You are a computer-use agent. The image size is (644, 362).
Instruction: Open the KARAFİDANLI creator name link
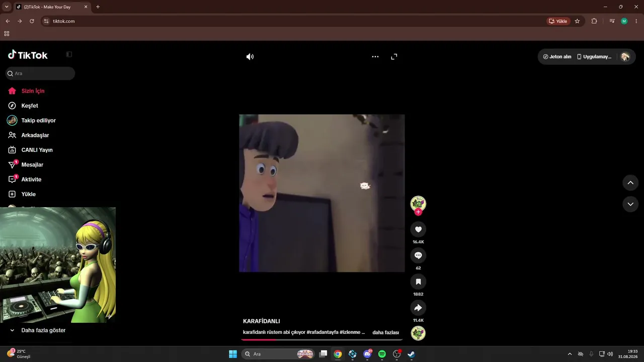(x=262, y=321)
